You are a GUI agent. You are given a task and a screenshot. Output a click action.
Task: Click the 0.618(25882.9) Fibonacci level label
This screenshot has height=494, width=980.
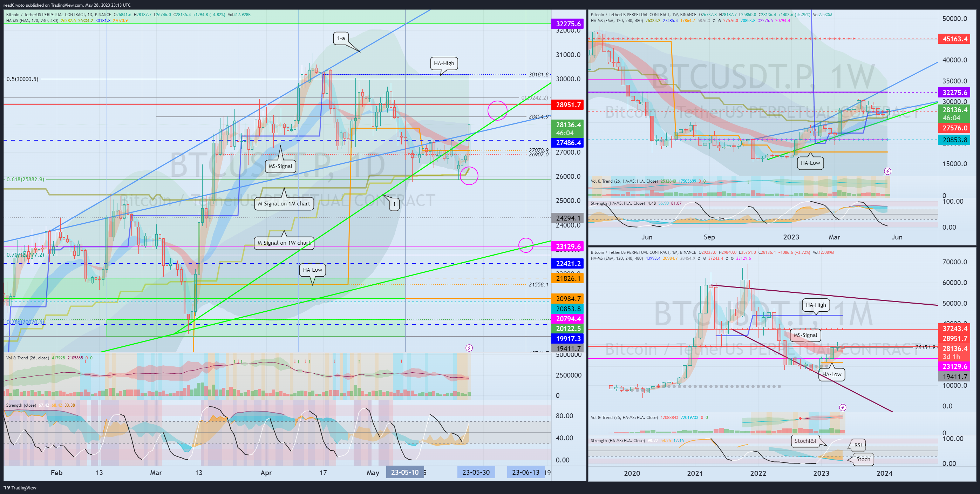pos(25,179)
